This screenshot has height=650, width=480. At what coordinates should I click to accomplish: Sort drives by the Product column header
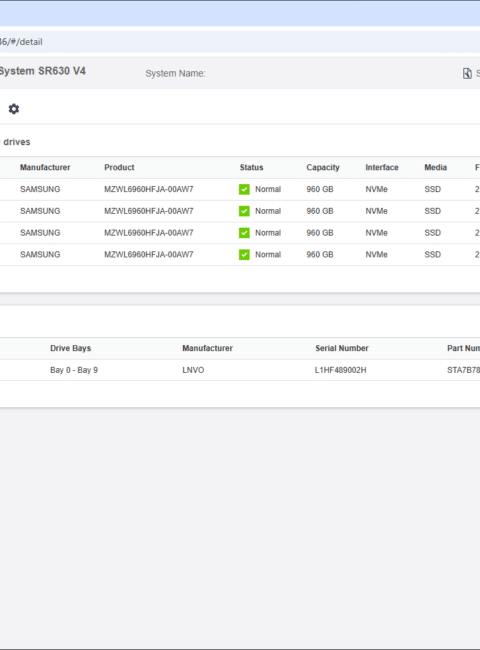tap(119, 167)
